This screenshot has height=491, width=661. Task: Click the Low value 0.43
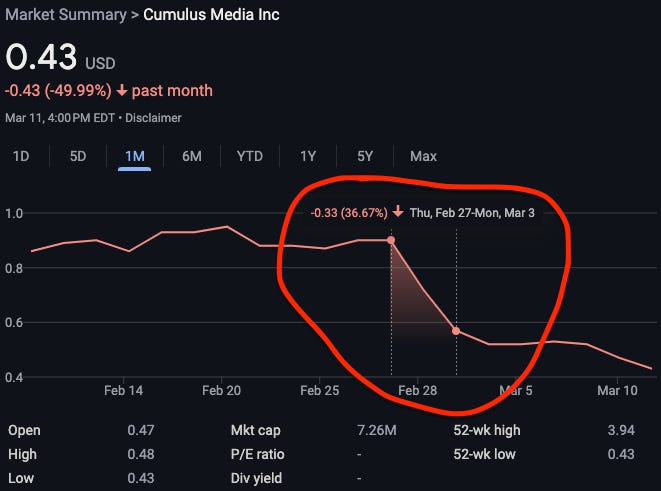pyautogui.click(x=141, y=478)
